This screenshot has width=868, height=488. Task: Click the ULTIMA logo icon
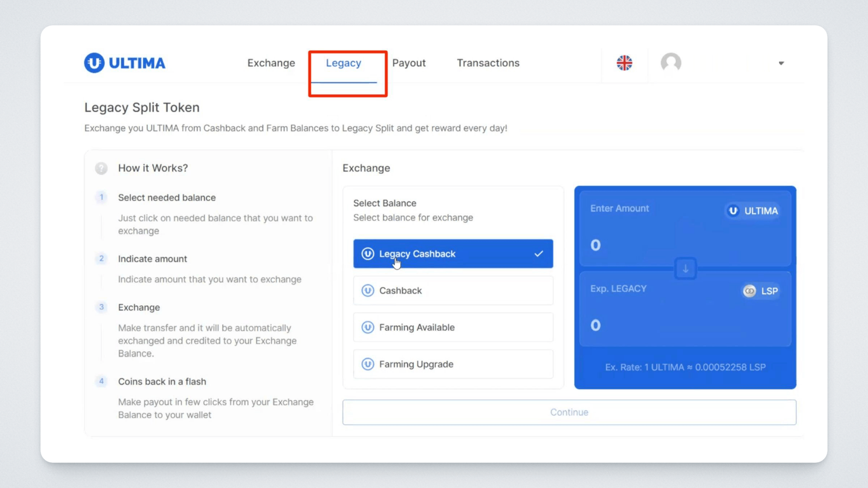(x=94, y=63)
